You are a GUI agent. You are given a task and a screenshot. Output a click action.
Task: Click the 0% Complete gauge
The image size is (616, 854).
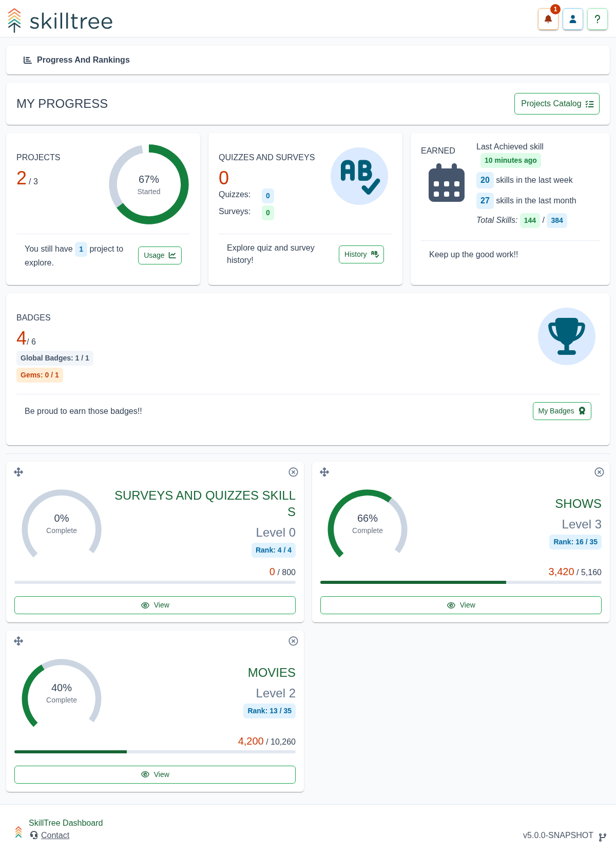point(62,524)
